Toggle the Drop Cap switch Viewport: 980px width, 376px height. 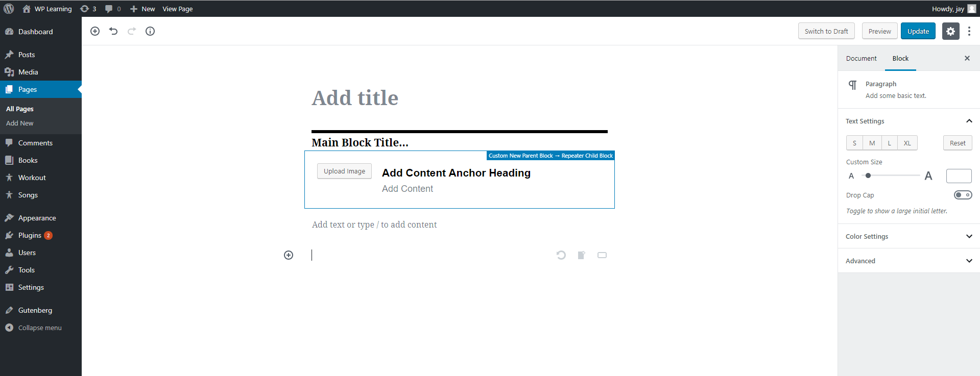click(x=963, y=195)
